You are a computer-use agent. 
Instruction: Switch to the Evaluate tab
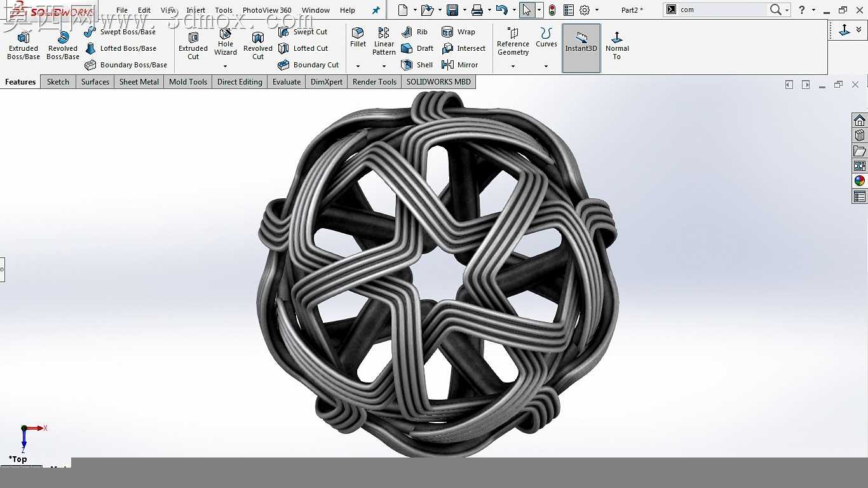click(287, 82)
